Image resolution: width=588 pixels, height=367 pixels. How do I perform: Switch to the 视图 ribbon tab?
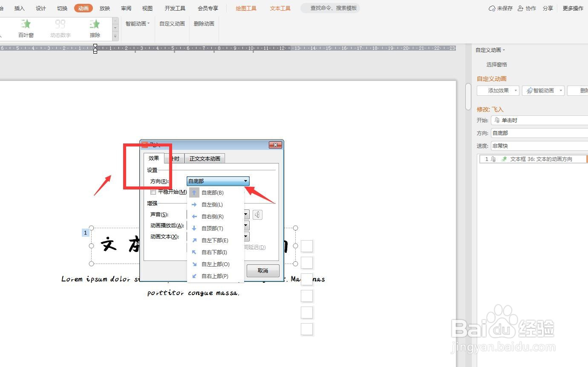(147, 9)
